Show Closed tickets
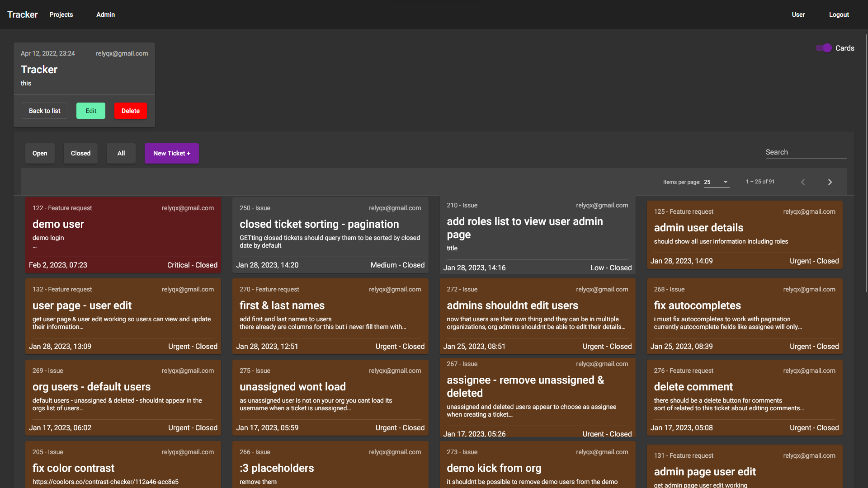 [x=80, y=153]
